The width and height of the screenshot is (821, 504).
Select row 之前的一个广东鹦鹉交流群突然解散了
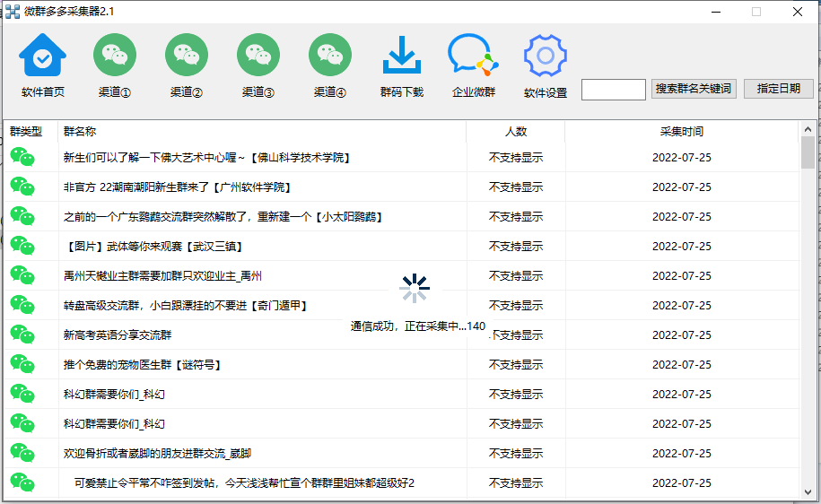(402, 216)
